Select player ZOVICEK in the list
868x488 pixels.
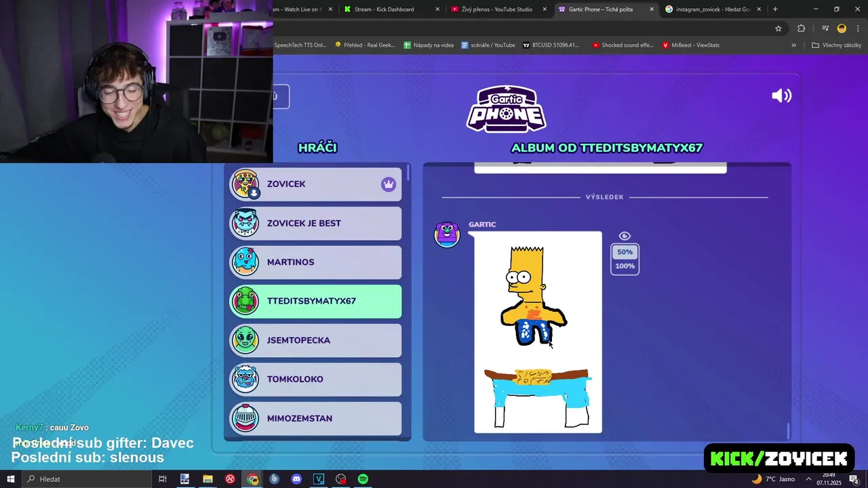315,184
